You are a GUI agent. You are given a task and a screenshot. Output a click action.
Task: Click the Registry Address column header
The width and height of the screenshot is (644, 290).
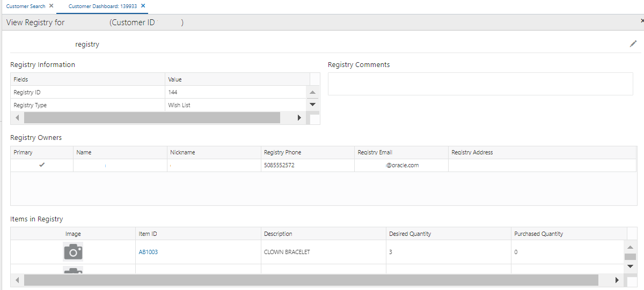pyautogui.click(x=542, y=152)
